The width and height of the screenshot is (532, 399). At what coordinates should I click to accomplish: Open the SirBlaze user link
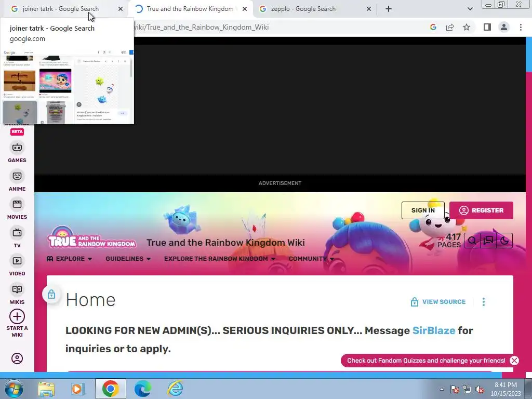point(434,330)
